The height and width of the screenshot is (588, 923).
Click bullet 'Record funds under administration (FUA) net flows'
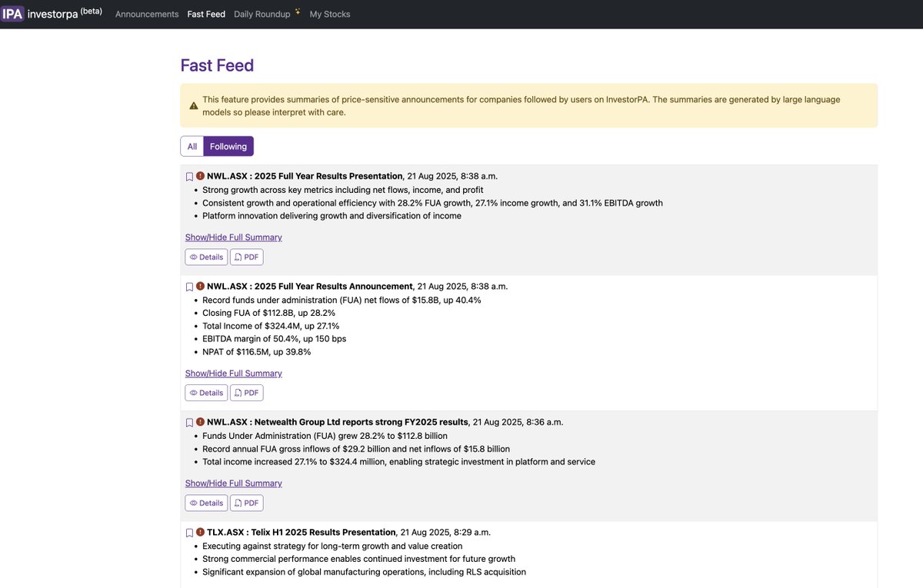(342, 300)
